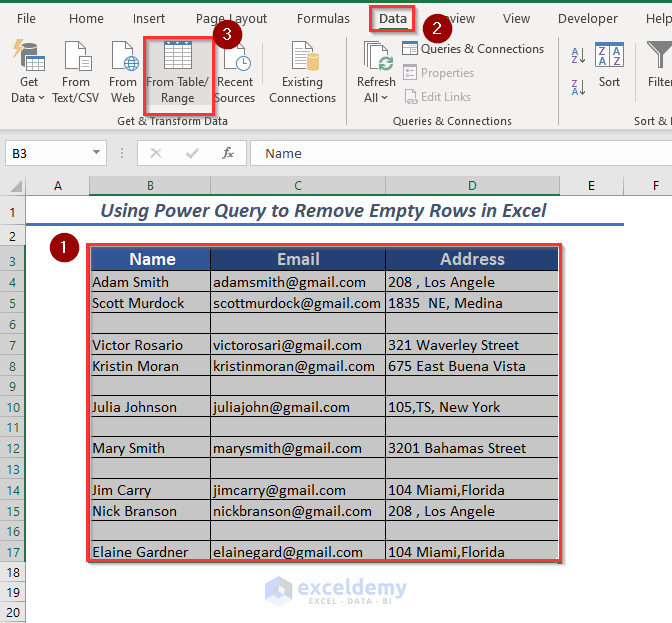Expand the Name Box dropdown arrow
Viewport: 672px width, 623px height.
click(x=96, y=153)
